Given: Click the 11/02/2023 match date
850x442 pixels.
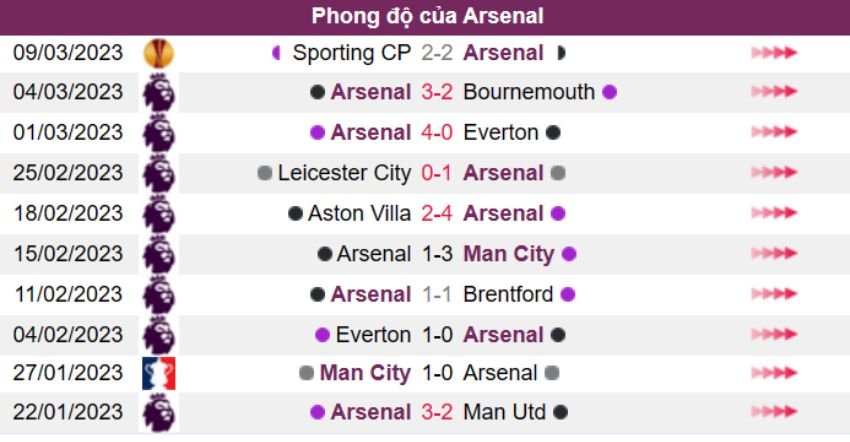Looking at the screenshot, I should [x=68, y=294].
